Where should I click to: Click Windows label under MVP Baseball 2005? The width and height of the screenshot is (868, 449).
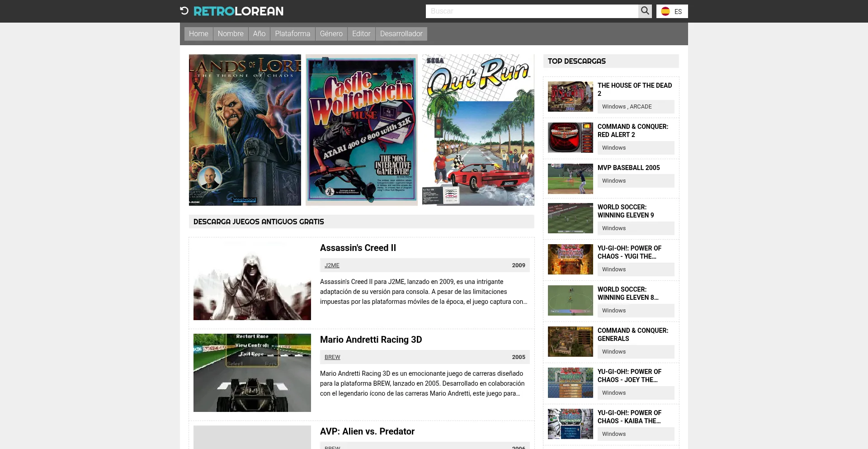pos(614,181)
